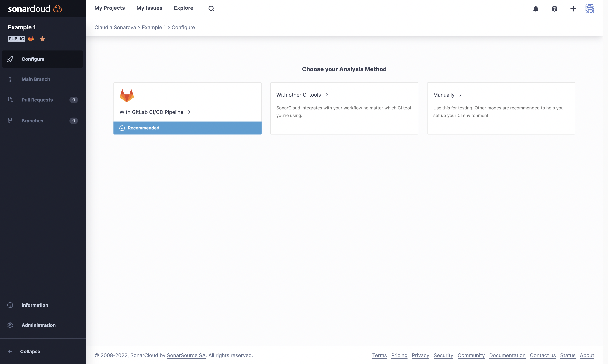Screen dimensions: 609x364
Task: Toggle the favorite star for Example 1
Action: 42,39
